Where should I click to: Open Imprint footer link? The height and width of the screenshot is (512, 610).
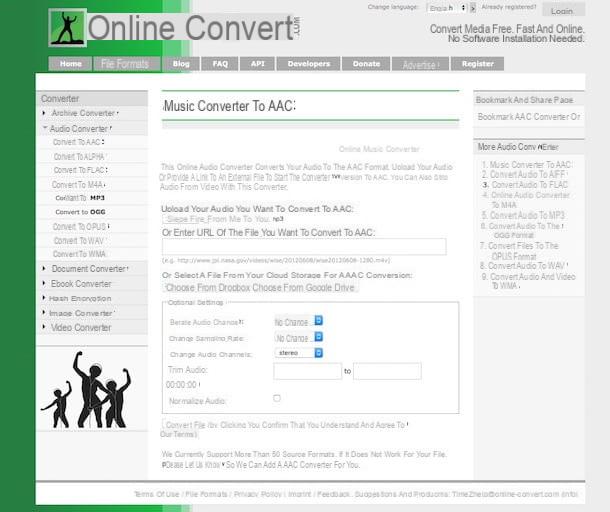click(x=300, y=494)
